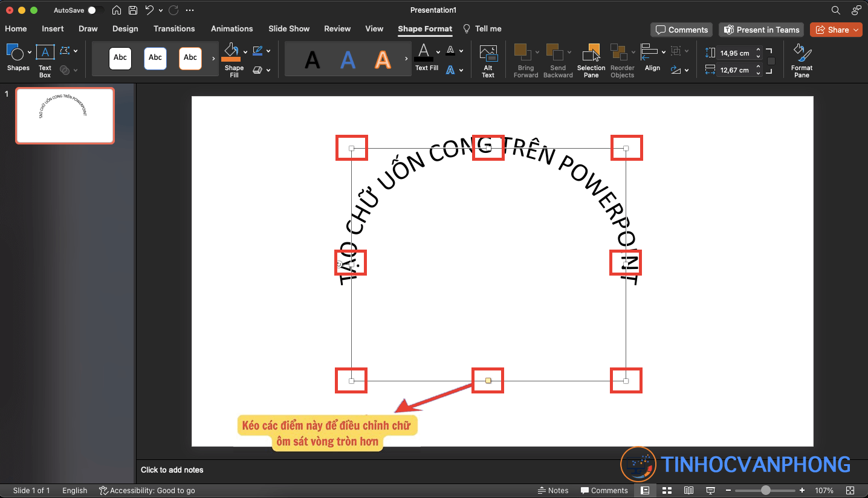
Task: Click the Save icon in title bar
Action: tap(133, 10)
